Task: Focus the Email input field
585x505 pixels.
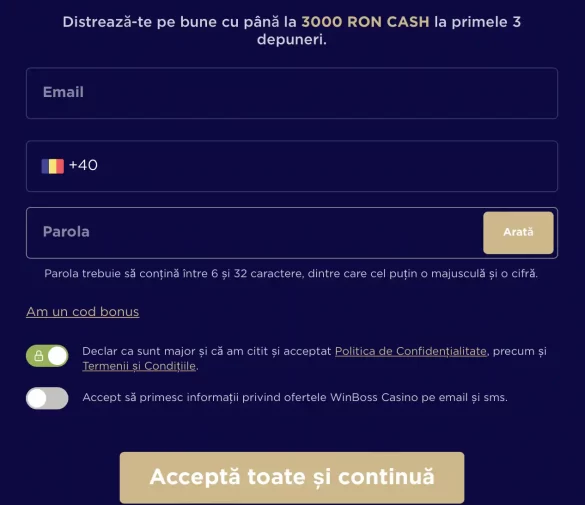Action: tap(292, 93)
